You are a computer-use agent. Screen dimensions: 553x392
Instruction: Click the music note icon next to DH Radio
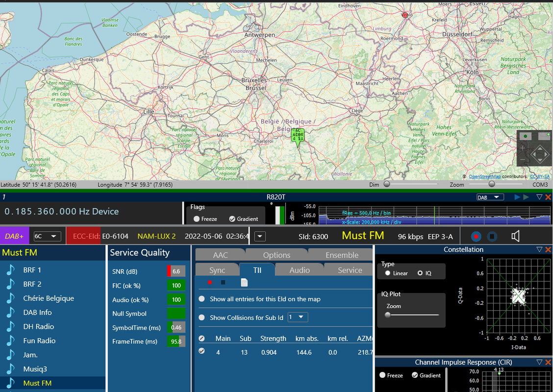coord(11,326)
